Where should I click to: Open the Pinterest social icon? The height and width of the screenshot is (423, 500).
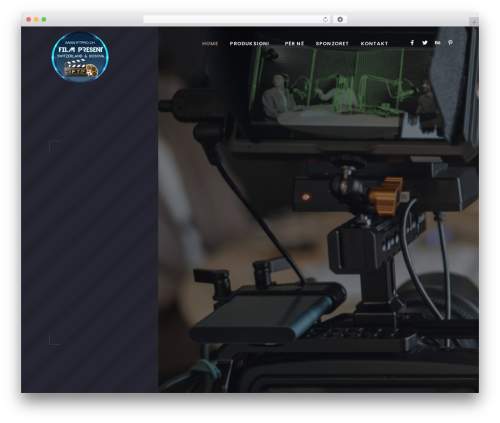(450, 43)
